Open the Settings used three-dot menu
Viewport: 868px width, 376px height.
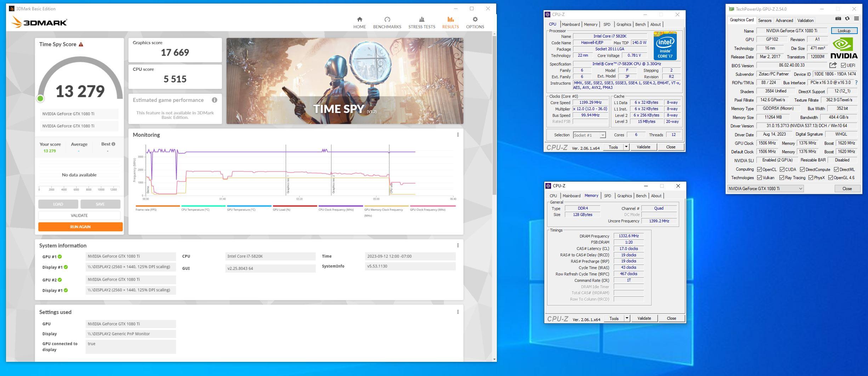click(x=458, y=312)
